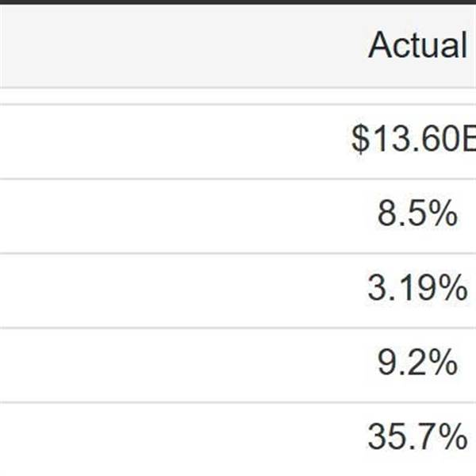
Task: Click blank area left of 9.2%
Action: point(159,363)
